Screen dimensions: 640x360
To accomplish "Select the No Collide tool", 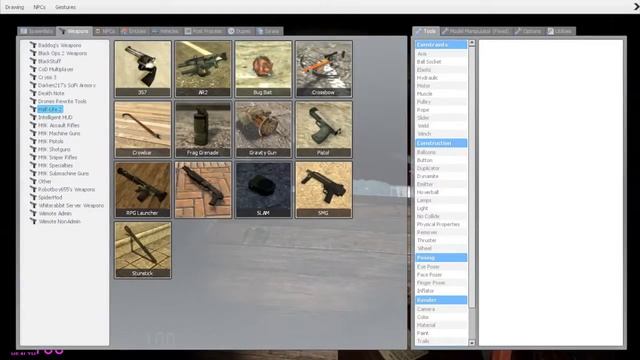I will 441,216.
